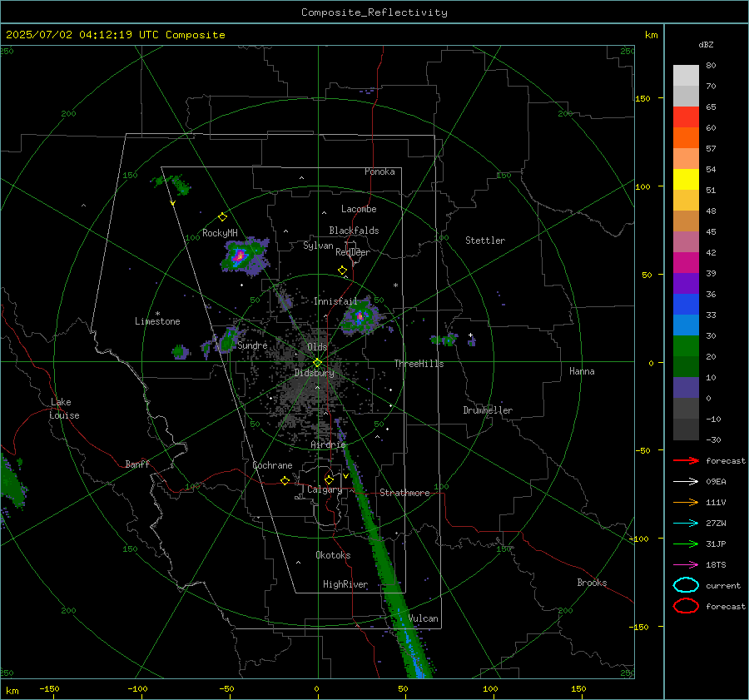Pick the green 31JP arrow legend icon
This screenshot has height=700, width=749.
point(686,544)
